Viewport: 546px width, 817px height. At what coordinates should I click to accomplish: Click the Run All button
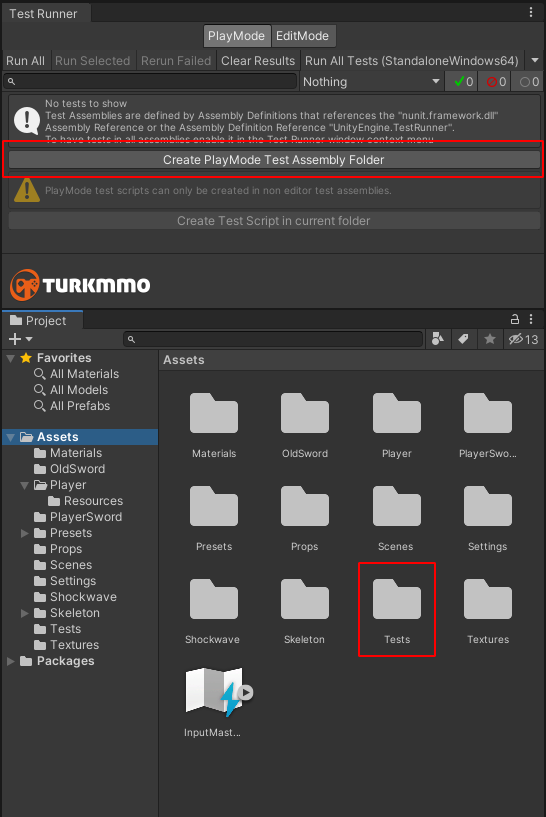pyautogui.click(x=26, y=61)
